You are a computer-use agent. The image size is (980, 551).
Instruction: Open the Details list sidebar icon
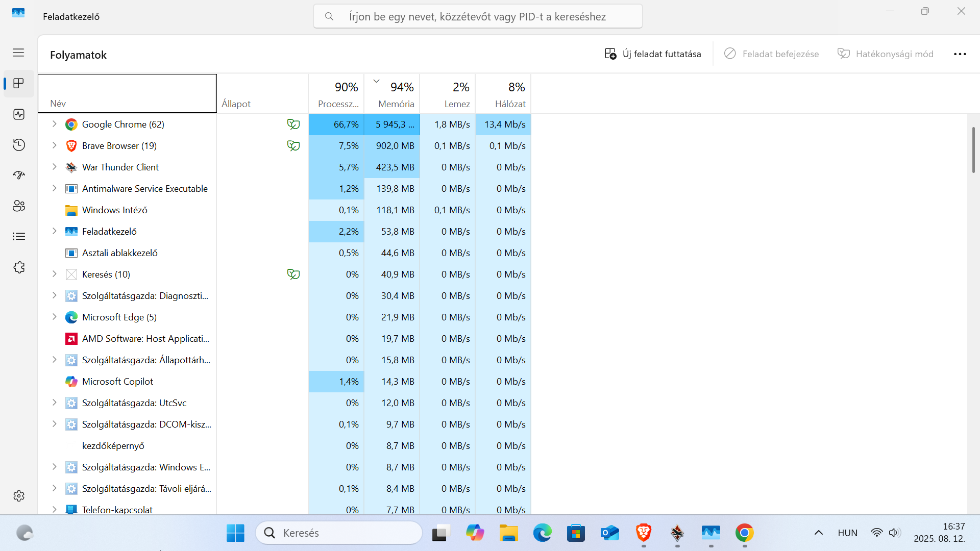(x=19, y=237)
